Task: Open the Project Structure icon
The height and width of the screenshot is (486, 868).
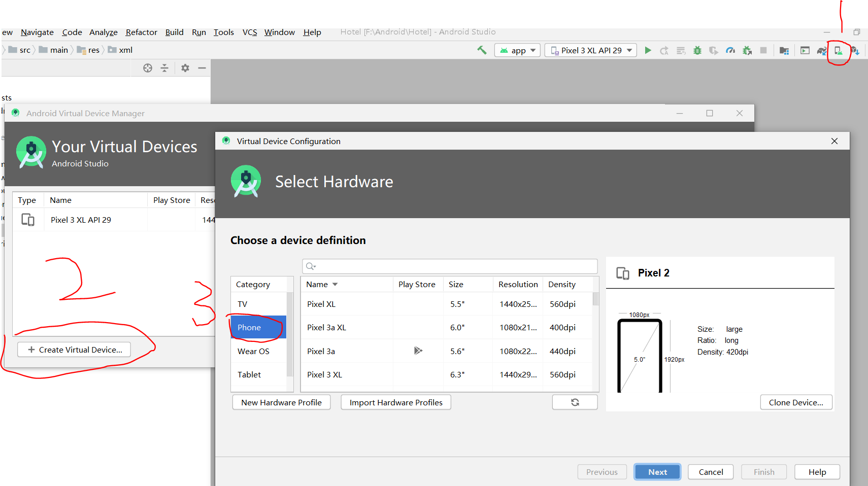Action: 784,50
